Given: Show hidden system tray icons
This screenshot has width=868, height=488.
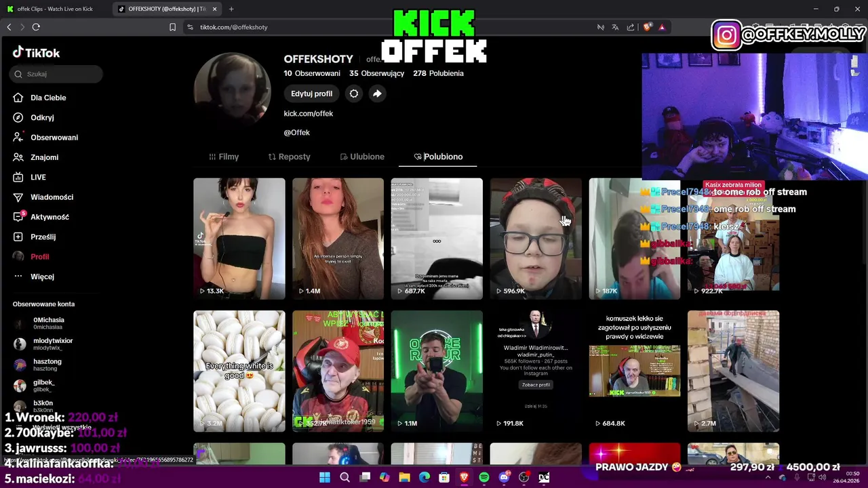Looking at the screenshot, I should [768, 477].
